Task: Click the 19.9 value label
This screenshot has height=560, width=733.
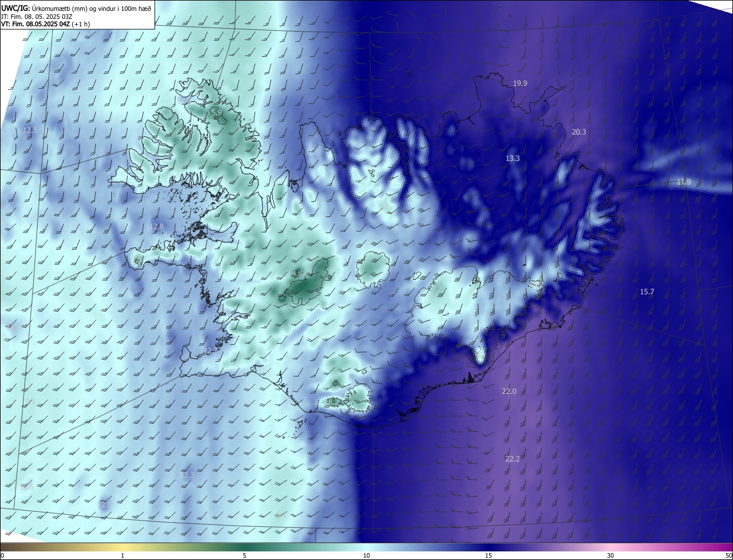Action: (x=520, y=84)
